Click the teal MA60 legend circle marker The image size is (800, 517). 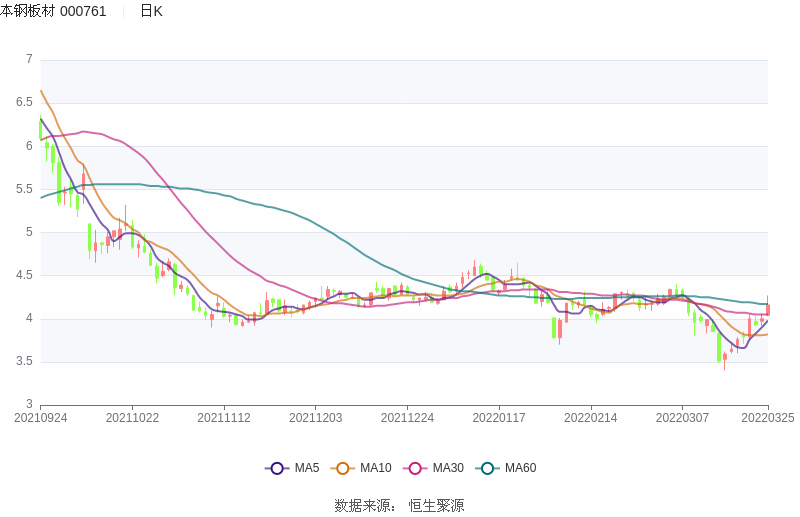(x=488, y=468)
